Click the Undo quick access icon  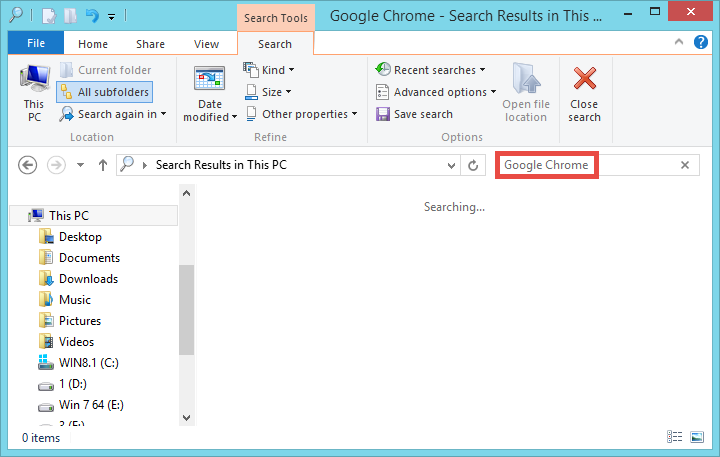92,16
